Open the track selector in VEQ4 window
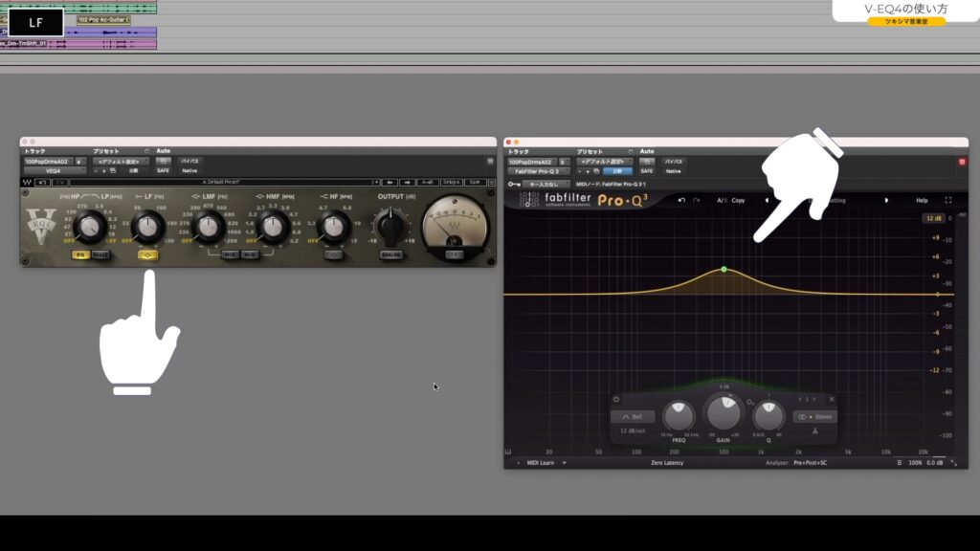Image resolution: width=980 pixels, height=551 pixels. click(x=48, y=161)
